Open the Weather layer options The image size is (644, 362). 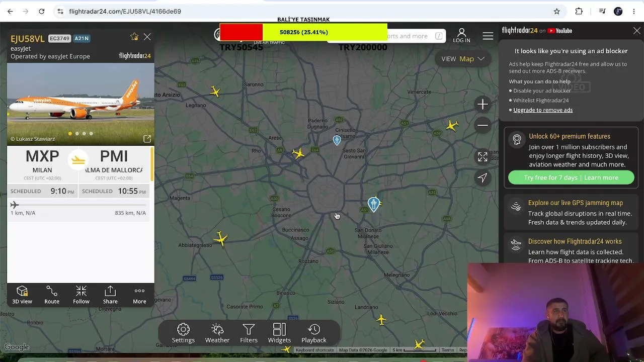pos(217,333)
